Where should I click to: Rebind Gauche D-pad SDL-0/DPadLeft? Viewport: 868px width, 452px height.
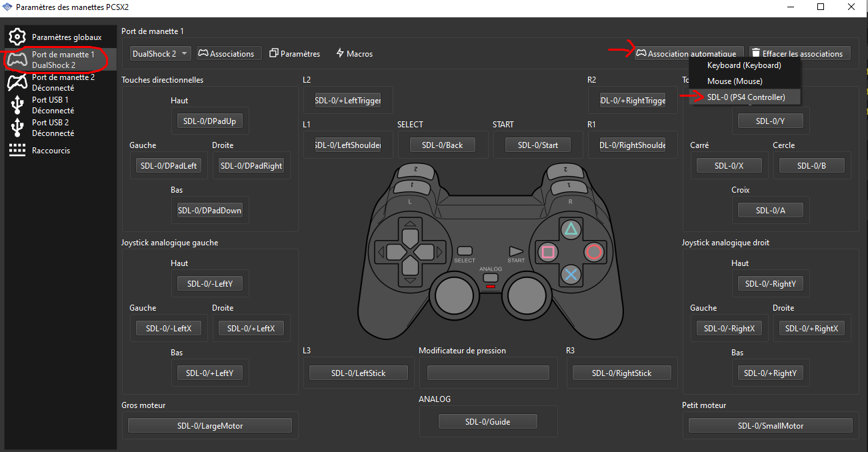tap(169, 165)
